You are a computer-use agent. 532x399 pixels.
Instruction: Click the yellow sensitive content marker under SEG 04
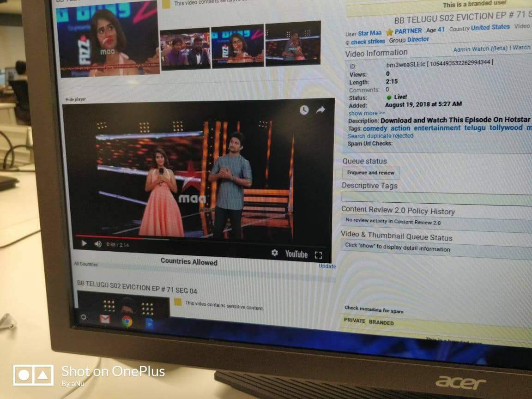(x=177, y=302)
